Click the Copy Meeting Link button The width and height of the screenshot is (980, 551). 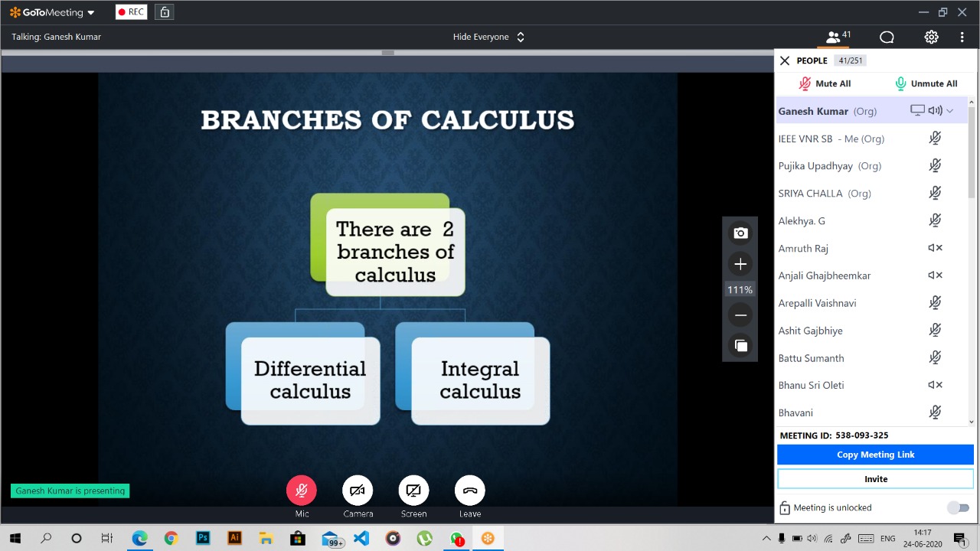pyautogui.click(x=875, y=455)
